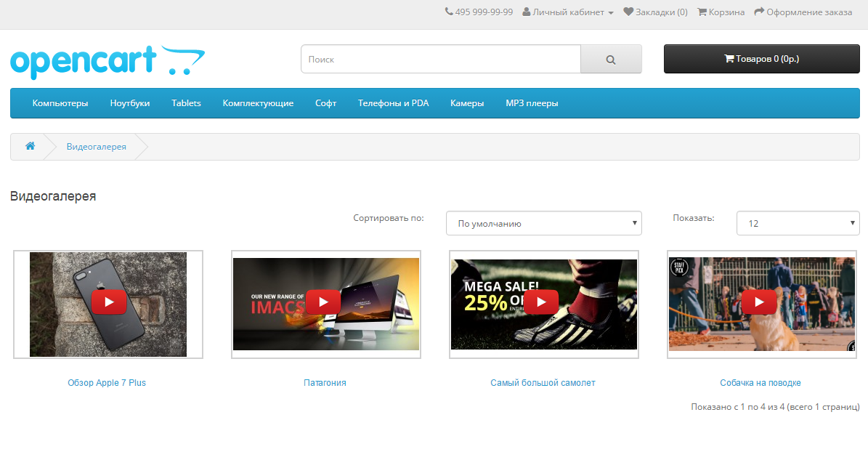Click the Товаров 0 (0р.) cart button
The image size is (868, 460).
(761, 59)
